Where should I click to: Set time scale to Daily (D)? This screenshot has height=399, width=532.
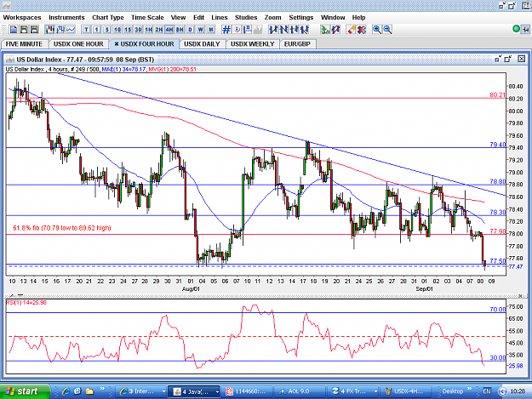pos(191,30)
